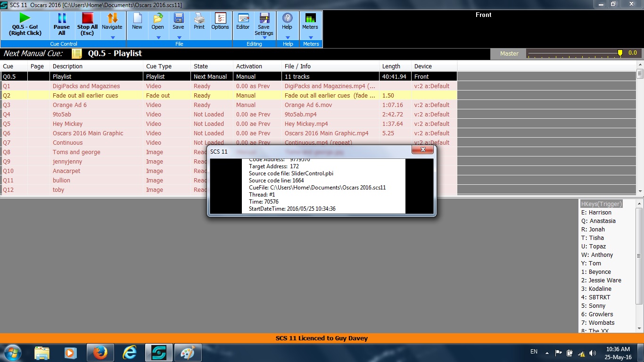Hit the red Stop All icon

tap(87, 18)
